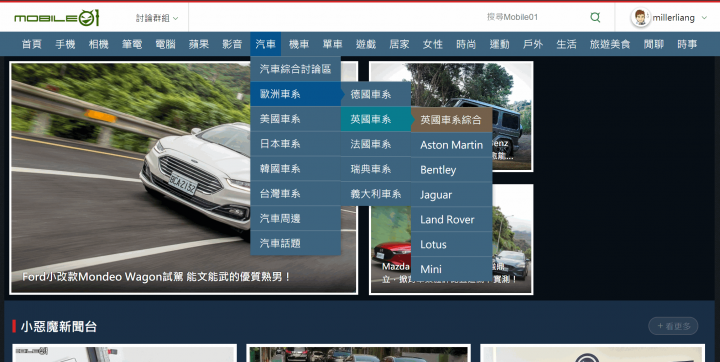Go to the 首頁 nav item
This screenshot has height=362, width=720.
32,44
